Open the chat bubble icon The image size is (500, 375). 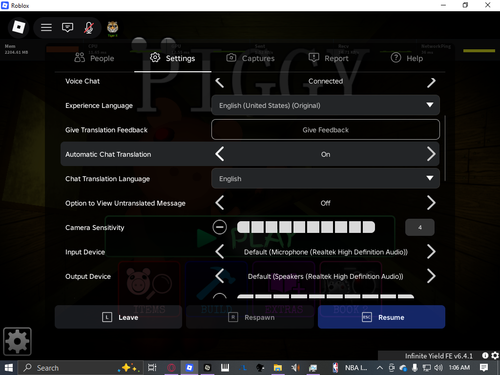coord(67,27)
